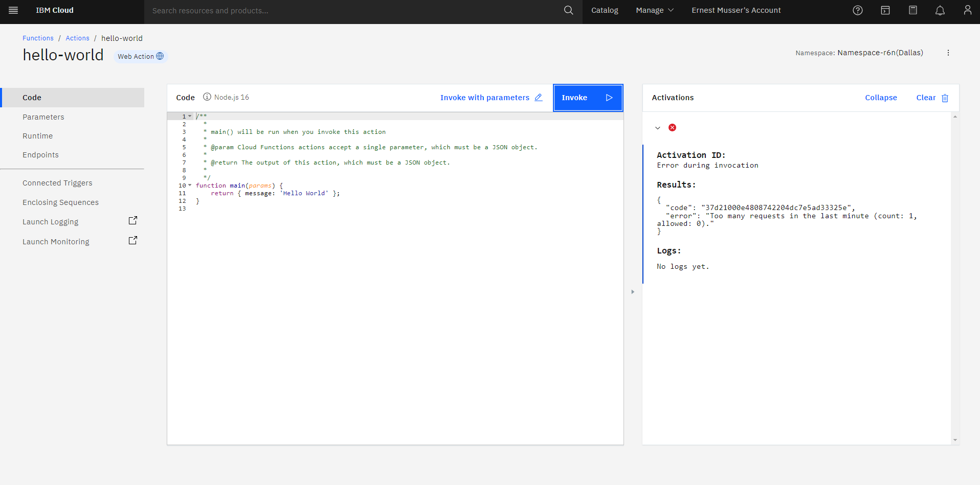The height and width of the screenshot is (485, 980).
Task: Click the activations scrollbar up arrow
Action: tap(955, 117)
